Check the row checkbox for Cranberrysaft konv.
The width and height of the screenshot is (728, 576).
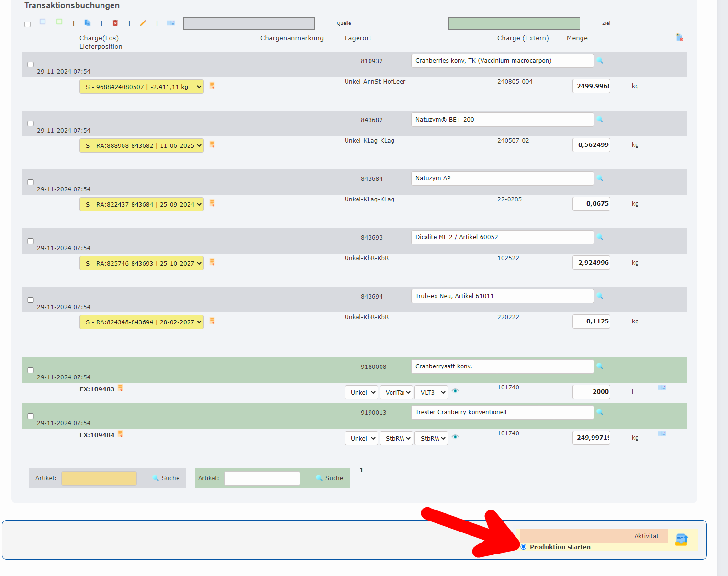pyautogui.click(x=30, y=370)
